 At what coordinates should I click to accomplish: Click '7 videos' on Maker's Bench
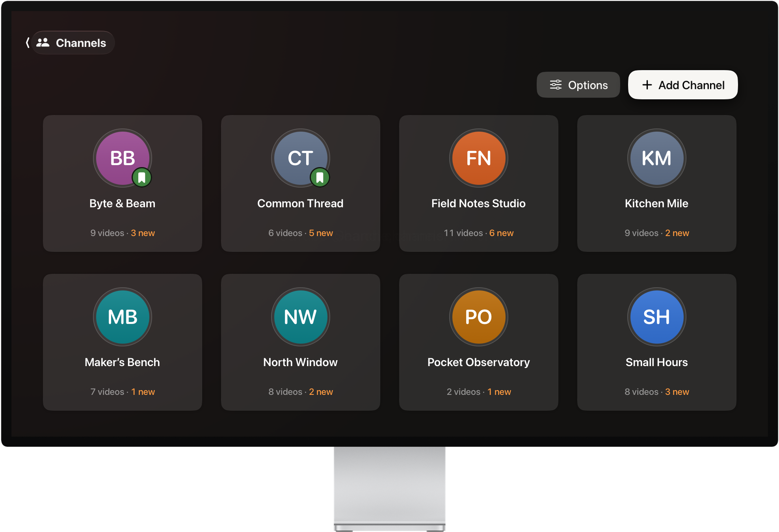107,392
